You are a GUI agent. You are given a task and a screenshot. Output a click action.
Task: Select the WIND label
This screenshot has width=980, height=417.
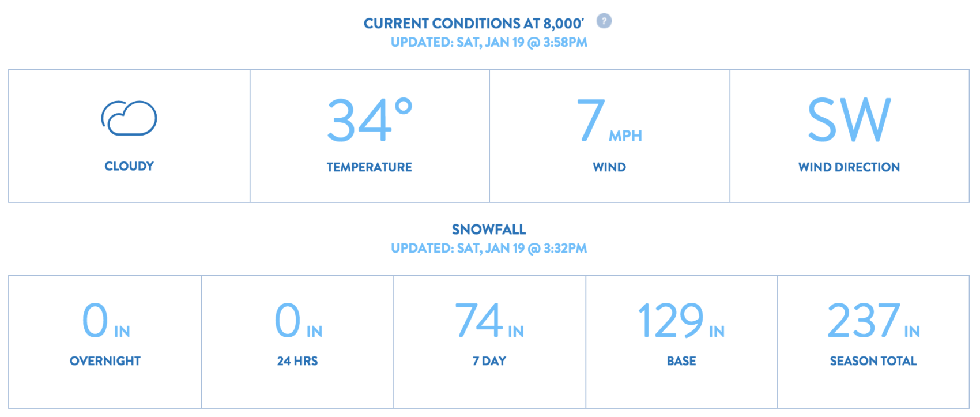609,167
